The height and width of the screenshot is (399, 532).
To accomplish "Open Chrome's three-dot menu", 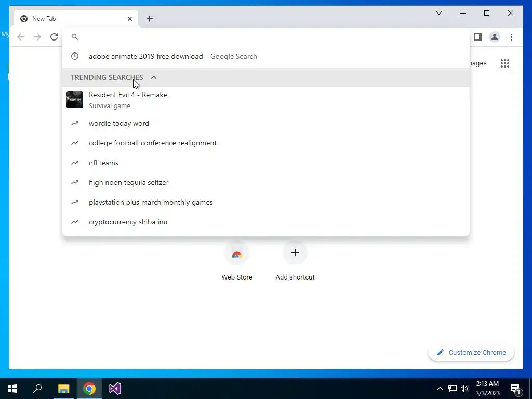I will (511, 37).
